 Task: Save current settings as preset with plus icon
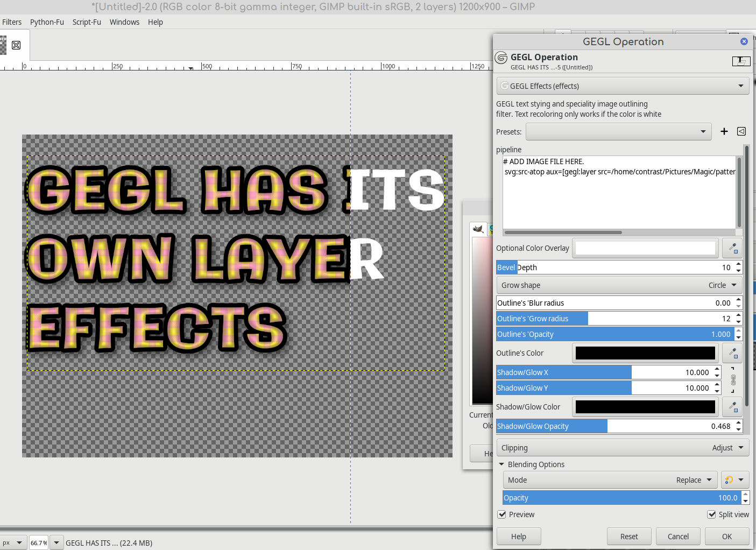coord(724,131)
